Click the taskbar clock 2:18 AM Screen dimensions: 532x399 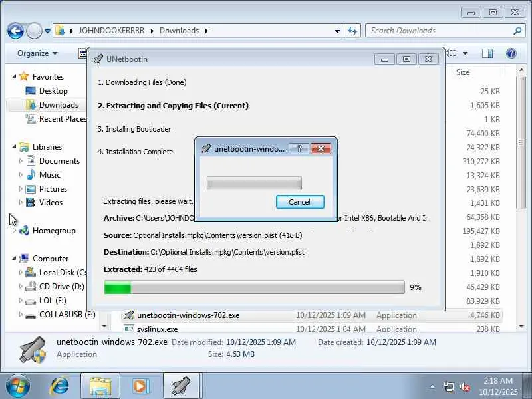point(497,380)
